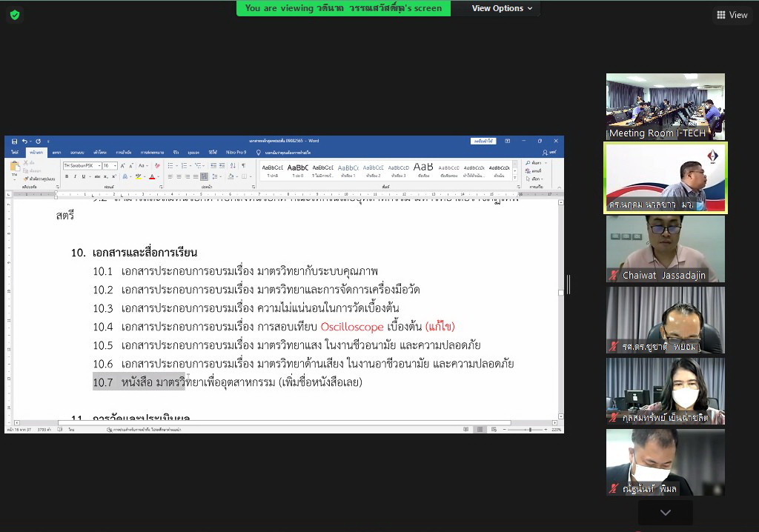Screen dimensions: 759x532
Task: Click the decrease font size icon
Action: pyautogui.click(x=130, y=165)
